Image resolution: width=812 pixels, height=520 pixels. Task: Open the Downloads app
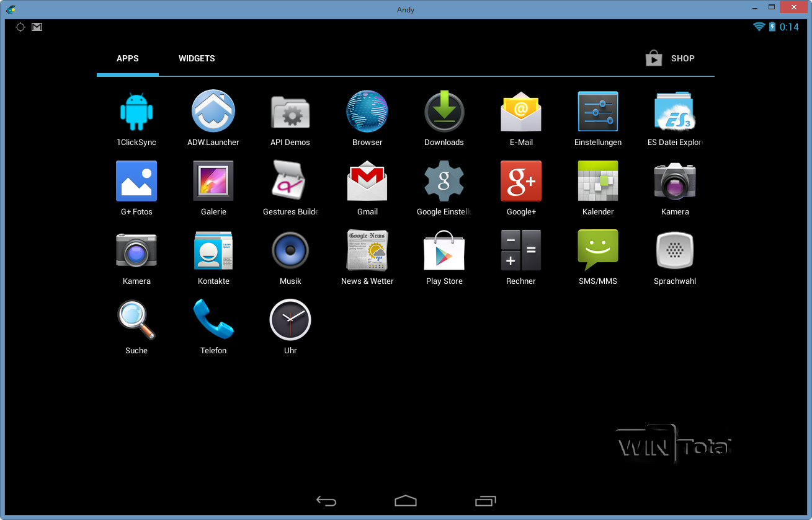(444, 112)
